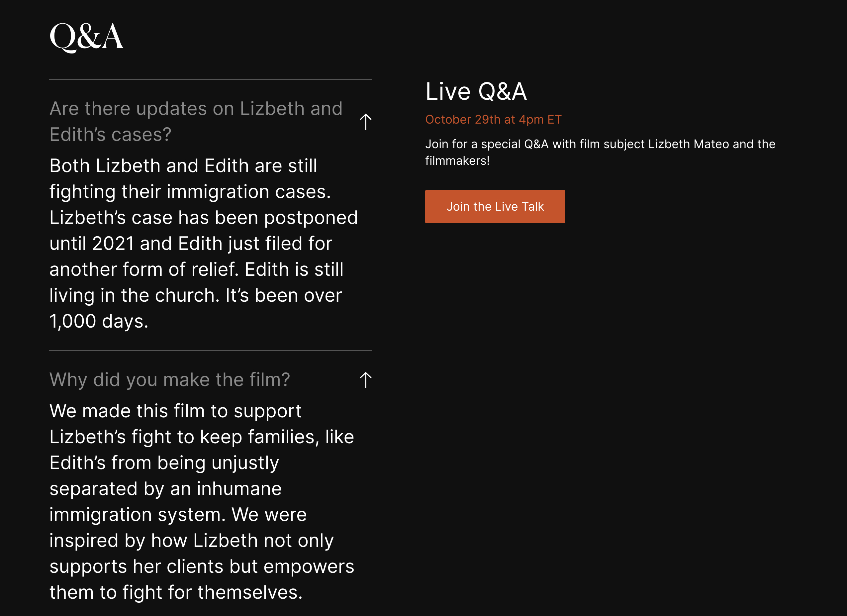Click the 'Both Lizbeth and Edith are still' answer opening
This screenshot has height=616, width=847.
(x=183, y=165)
